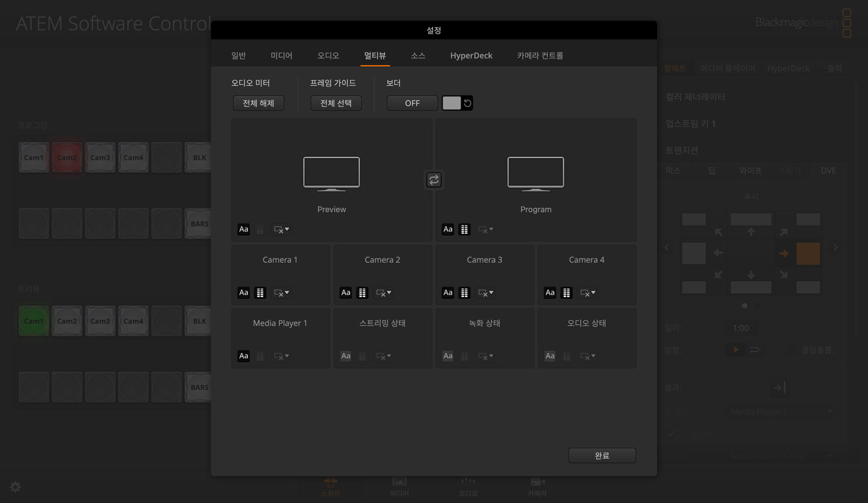
Task: Switch to the 소스 settings tab
Action: [x=418, y=55]
